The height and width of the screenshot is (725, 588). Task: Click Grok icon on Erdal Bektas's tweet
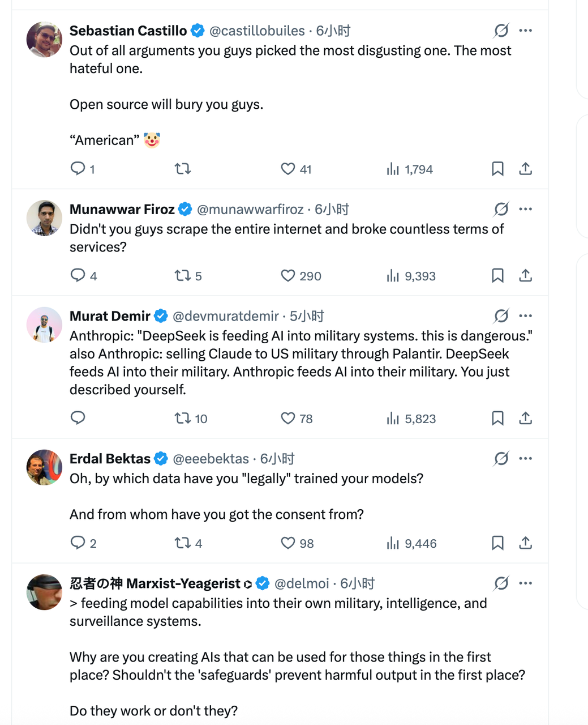pyautogui.click(x=501, y=458)
